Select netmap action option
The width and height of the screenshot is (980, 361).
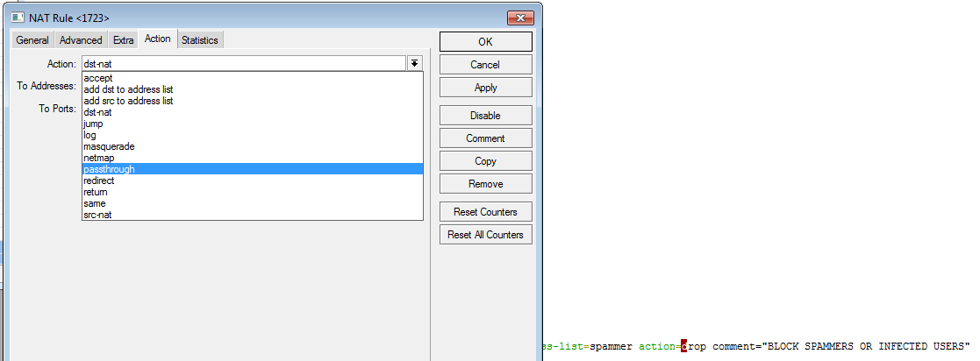253,158
